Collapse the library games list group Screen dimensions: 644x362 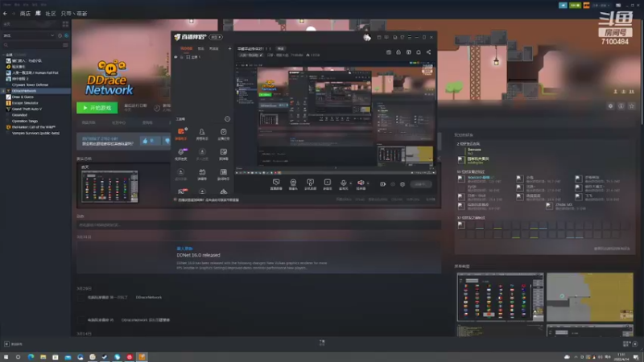(x=4, y=55)
